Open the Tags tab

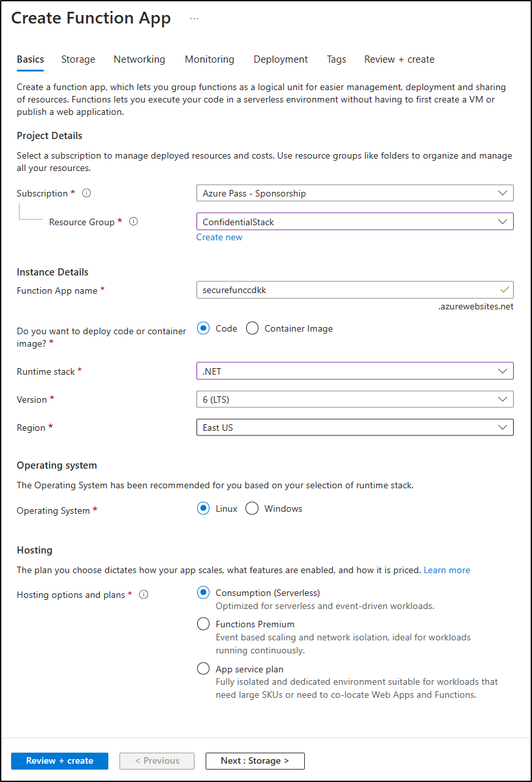click(x=336, y=59)
